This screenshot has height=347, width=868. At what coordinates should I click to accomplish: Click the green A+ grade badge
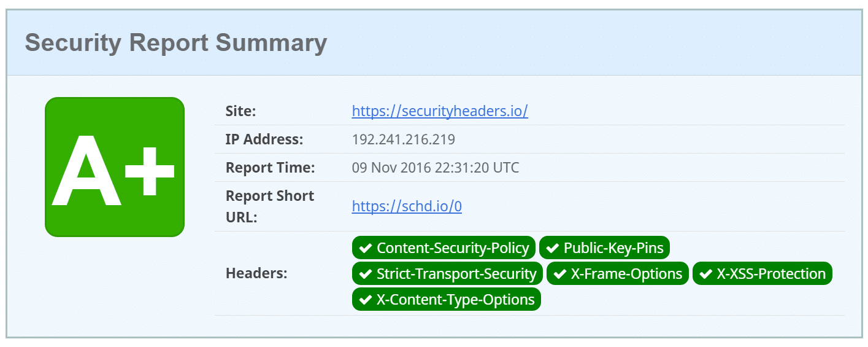[114, 166]
